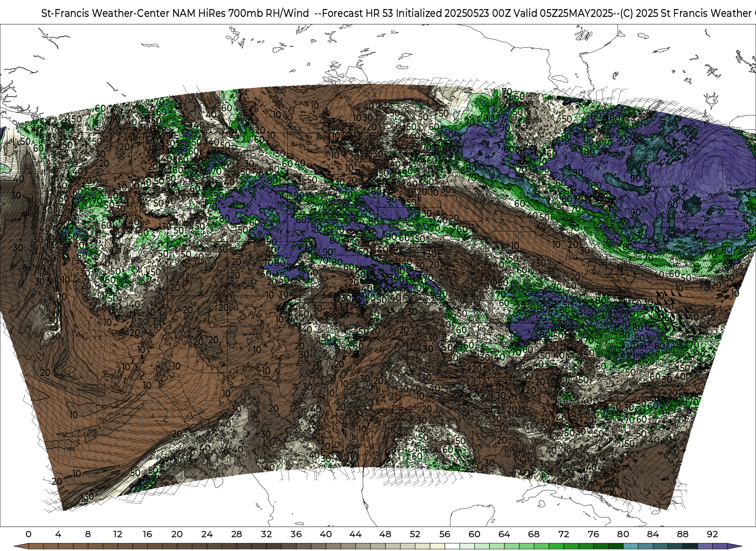Click the colorbar label "52"
Viewport: 756px width, 551px height.
coord(415,534)
